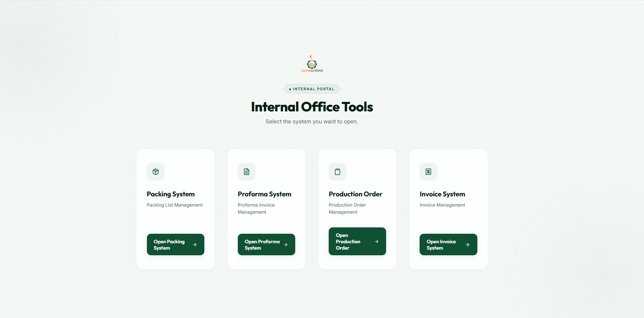Click the 'Packing System' card title
This screenshot has height=318, width=644.
point(171,194)
